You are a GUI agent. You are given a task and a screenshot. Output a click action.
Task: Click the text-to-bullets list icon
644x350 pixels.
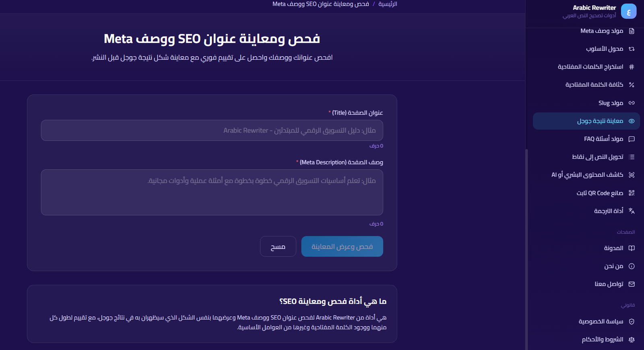pos(632,157)
